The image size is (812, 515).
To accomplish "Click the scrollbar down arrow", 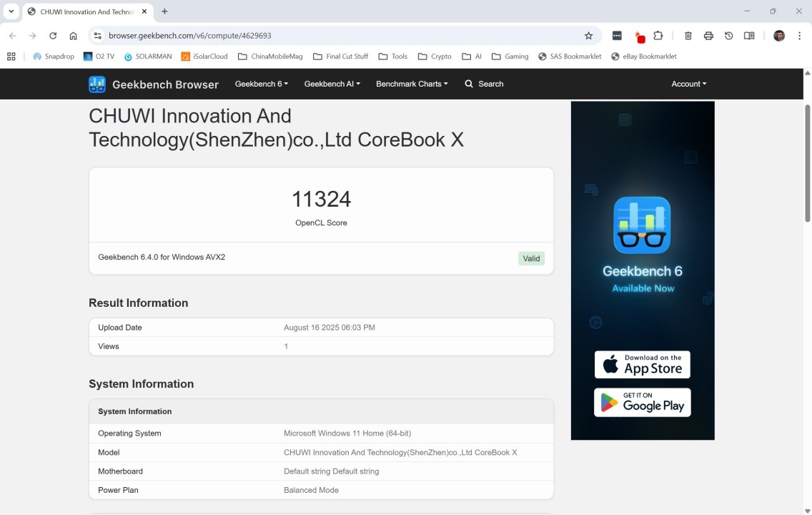I will click(x=807, y=511).
